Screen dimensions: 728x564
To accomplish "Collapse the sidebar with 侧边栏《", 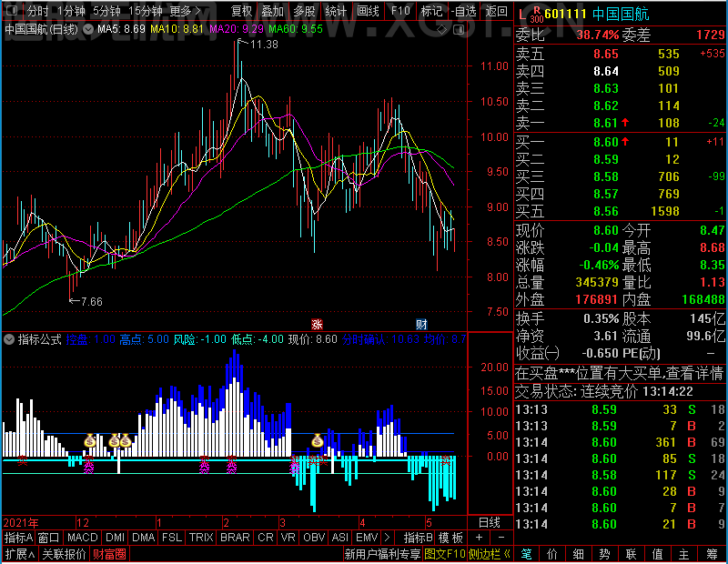I will tap(490, 554).
